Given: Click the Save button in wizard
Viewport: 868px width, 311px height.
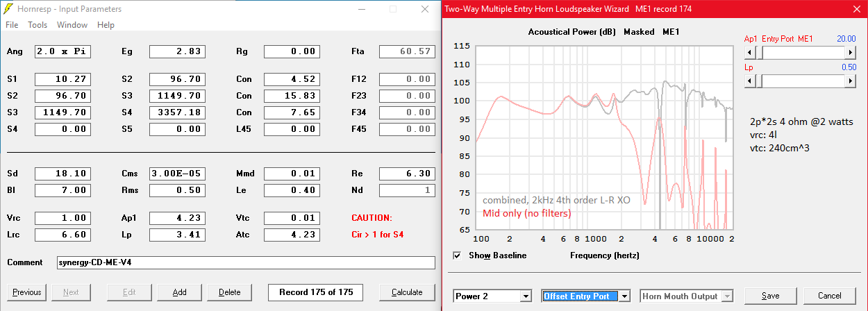Looking at the screenshot, I should 770,296.
